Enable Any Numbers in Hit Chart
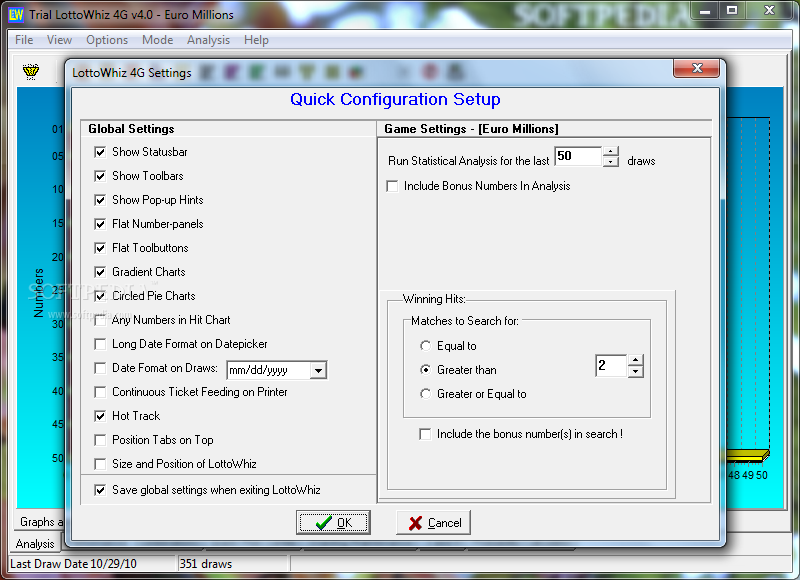Image resolution: width=800 pixels, height=580 pixels. click(100, 320)
